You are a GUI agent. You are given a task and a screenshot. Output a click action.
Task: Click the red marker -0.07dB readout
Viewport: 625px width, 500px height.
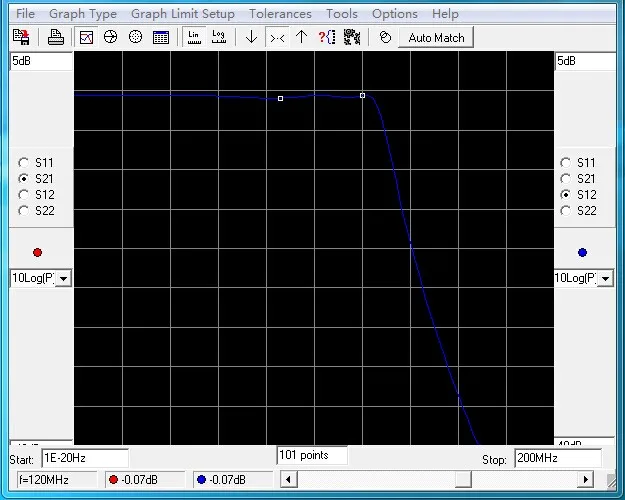(x=145, y=480)
